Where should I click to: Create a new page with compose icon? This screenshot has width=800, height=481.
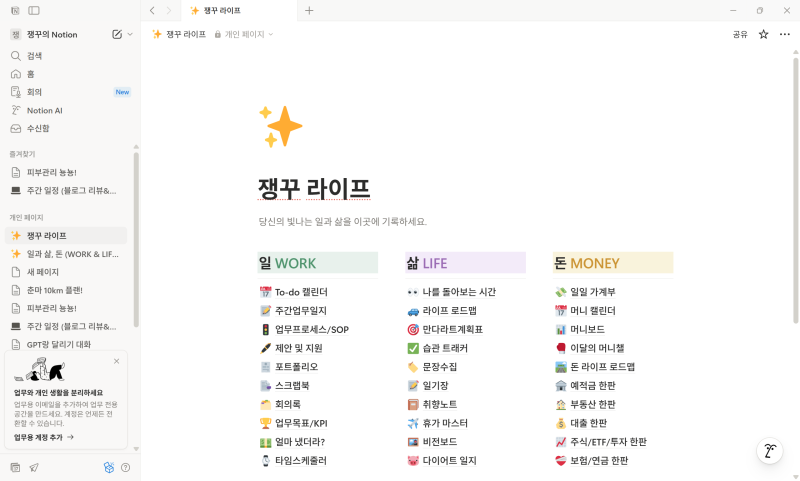pos(117,34)
